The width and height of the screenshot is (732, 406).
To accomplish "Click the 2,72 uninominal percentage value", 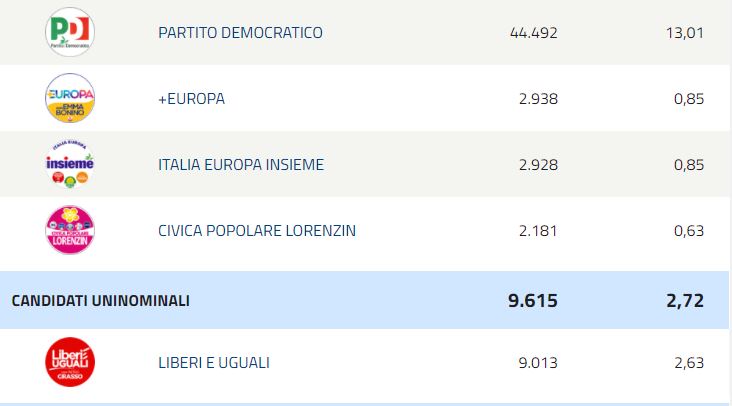I will click(685, 301).
